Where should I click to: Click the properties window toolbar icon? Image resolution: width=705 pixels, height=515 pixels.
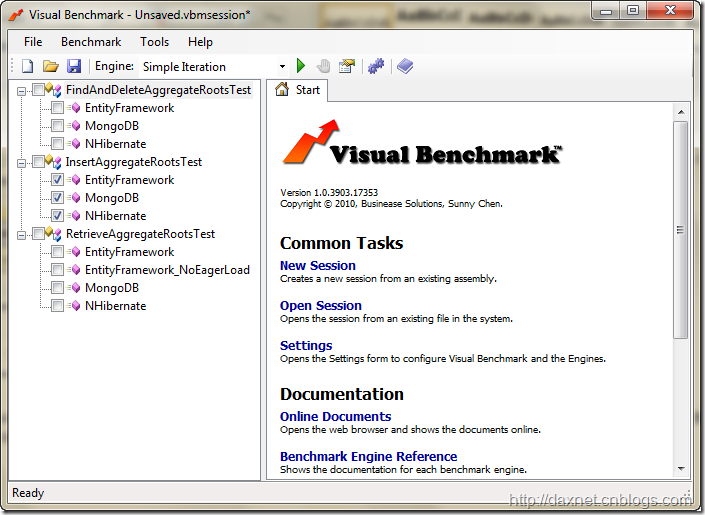click(x=347, y=67)
